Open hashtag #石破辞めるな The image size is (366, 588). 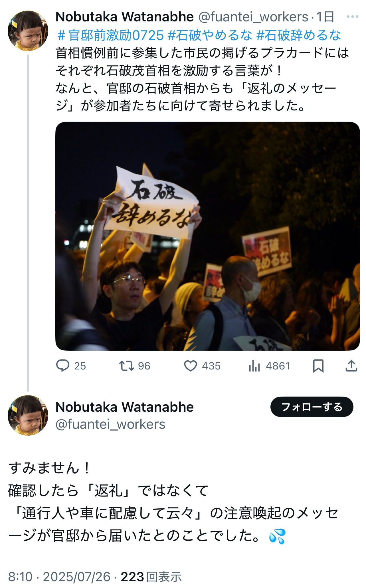(299, 35)
